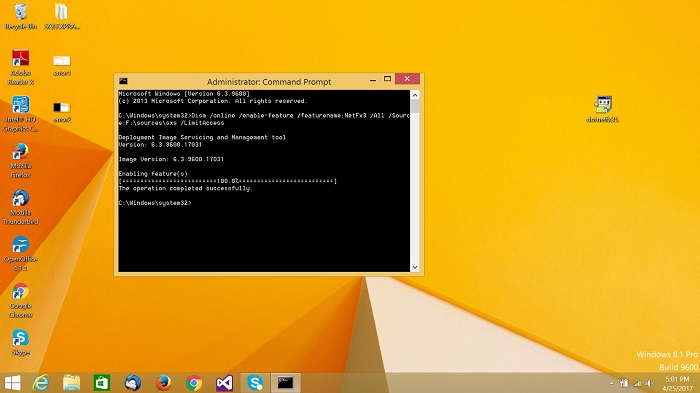Viewport: 700px width, 393px height.
Task: Click the 100.0% progress bar line
Action: pyautogui.click(x=228, y=181)
